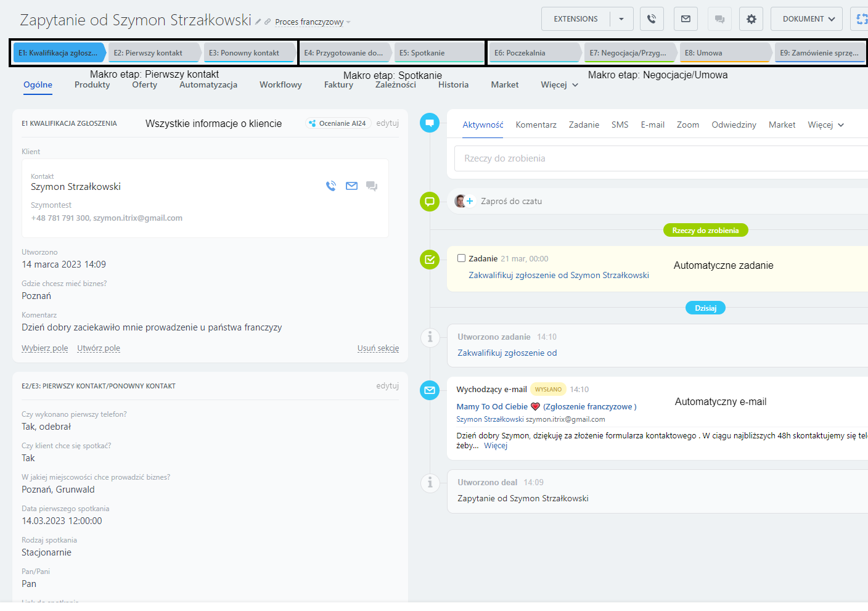Click the info icon beside Utworzono deal

coord(430,483)
